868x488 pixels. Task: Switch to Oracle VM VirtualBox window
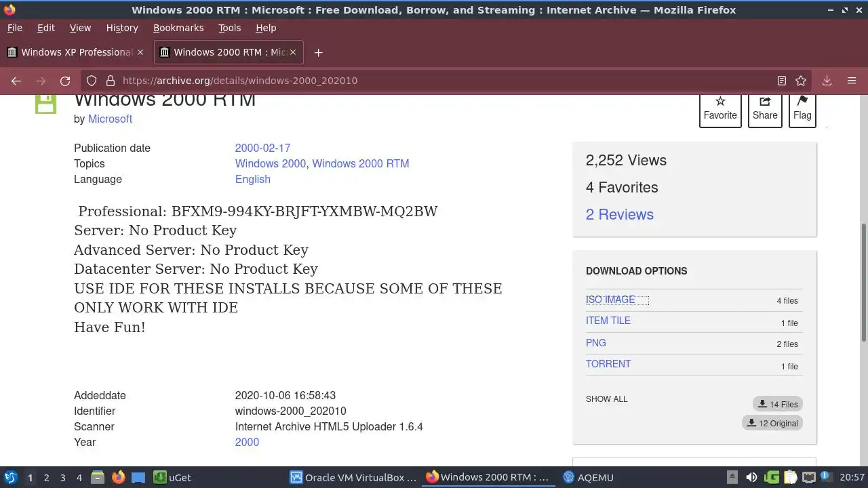[353, 478]
